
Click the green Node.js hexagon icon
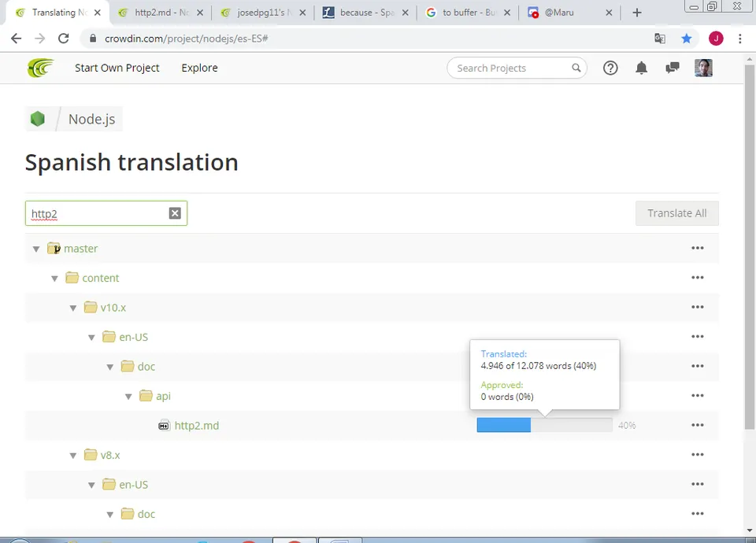point(38,119)
